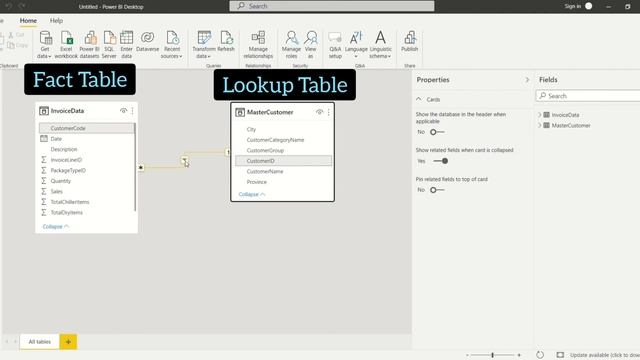640x360 pixels.
Task: Open Manage relationships
Action: [x=258, y=44]
